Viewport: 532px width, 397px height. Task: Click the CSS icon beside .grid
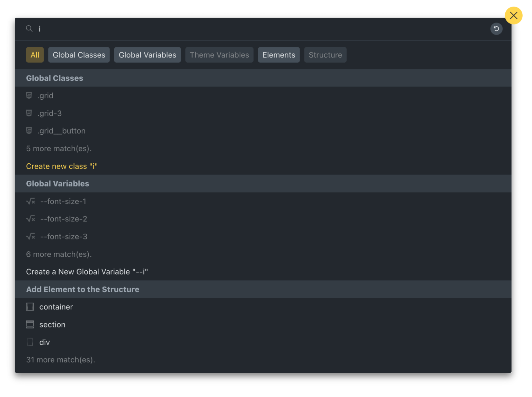(29, 96)
